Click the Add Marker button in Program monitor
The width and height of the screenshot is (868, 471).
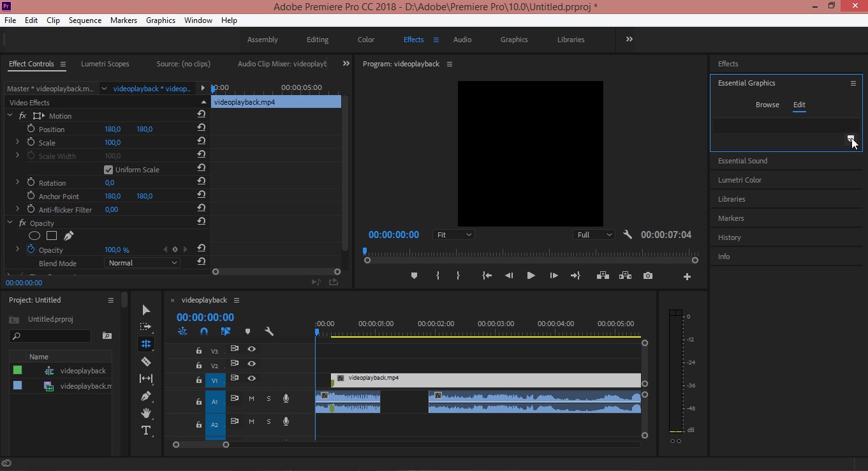click(414, 276)
